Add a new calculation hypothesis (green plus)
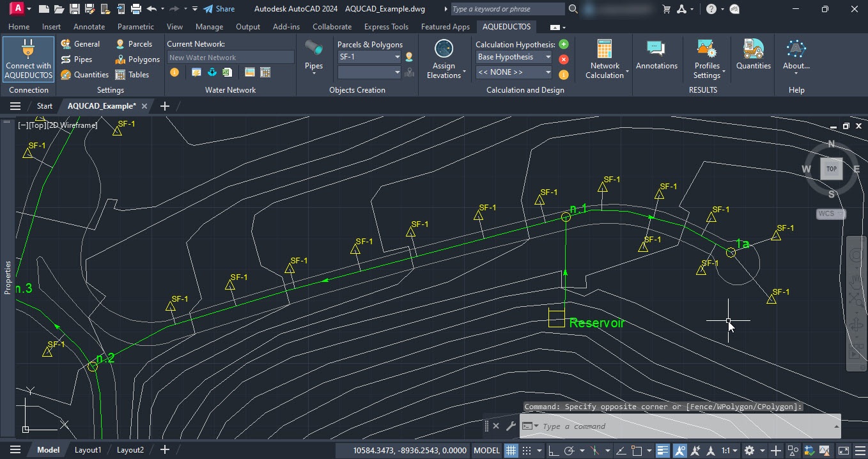Viewport: 868px width, 459px height. point(563,44)
